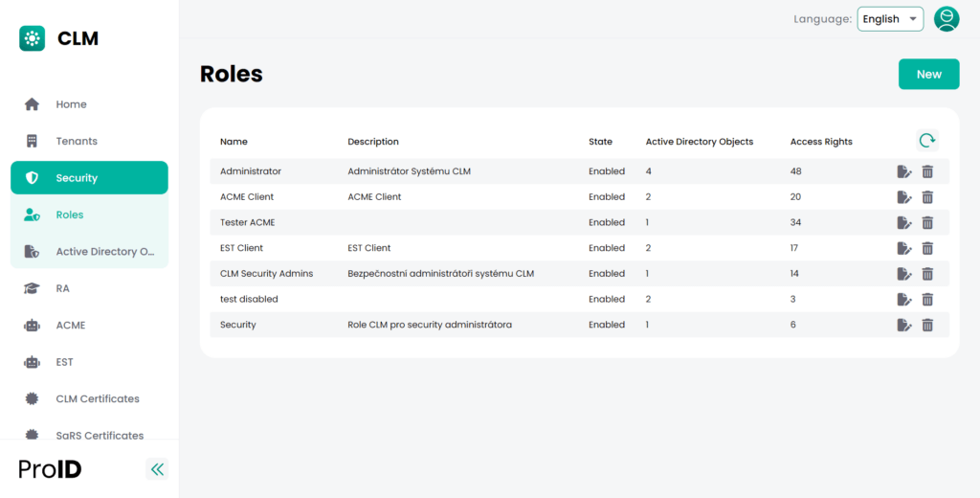Open Active Directory Objects submenu item

89,252
